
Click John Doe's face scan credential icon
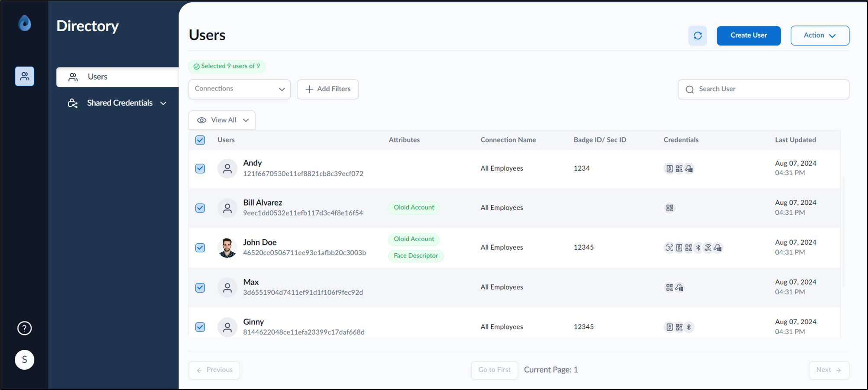pyautogui.click(x=669, y=248)
